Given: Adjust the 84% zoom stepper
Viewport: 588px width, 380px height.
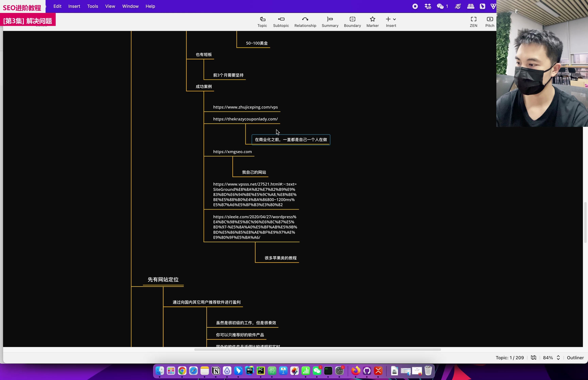Looking at the screenshot, I should tap(558, 358).
